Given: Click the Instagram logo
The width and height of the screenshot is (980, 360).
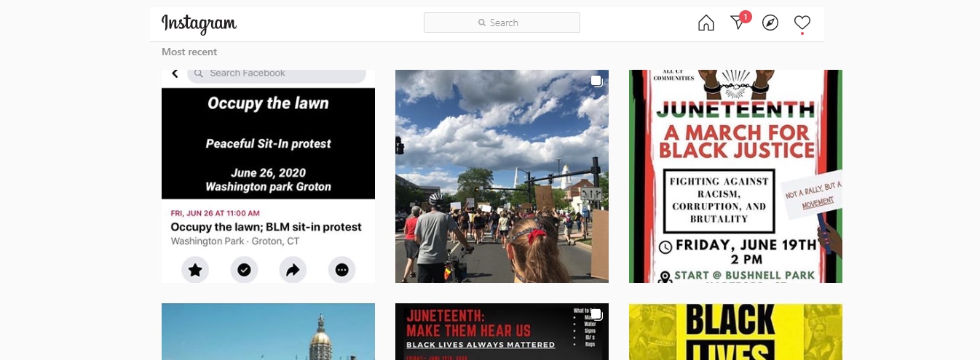Looking at the screenshot, I should click(199, 23).
